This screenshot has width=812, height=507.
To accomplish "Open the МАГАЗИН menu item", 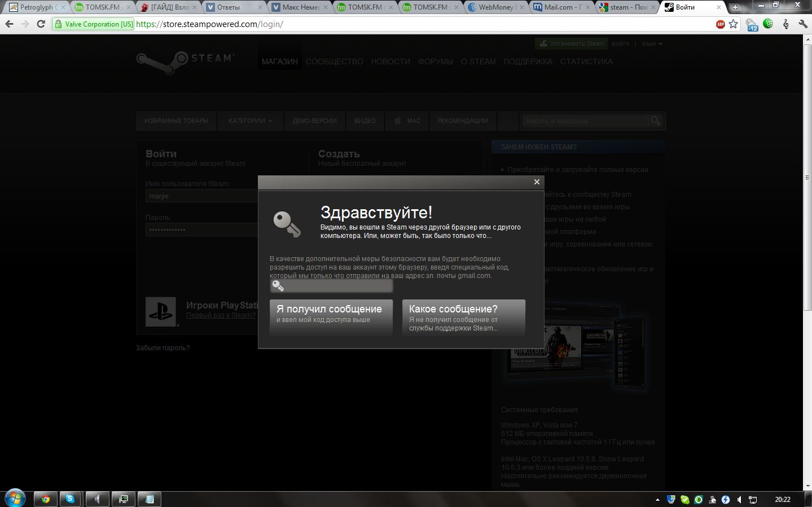I will (x=280, y=61).
